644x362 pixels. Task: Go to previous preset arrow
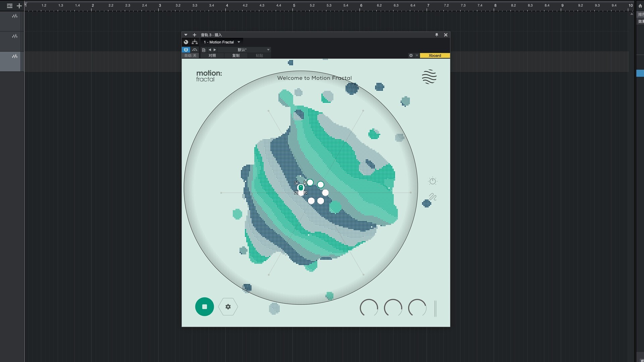click(210, 50)
